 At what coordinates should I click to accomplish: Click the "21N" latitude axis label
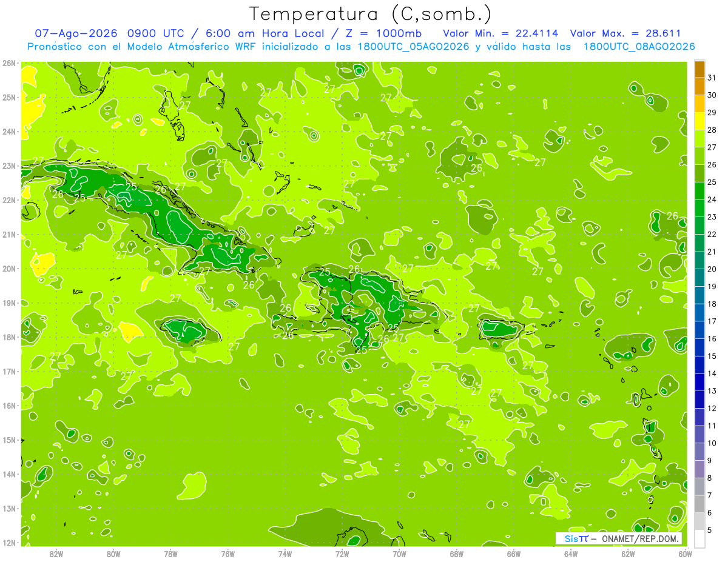pos(8,234)
